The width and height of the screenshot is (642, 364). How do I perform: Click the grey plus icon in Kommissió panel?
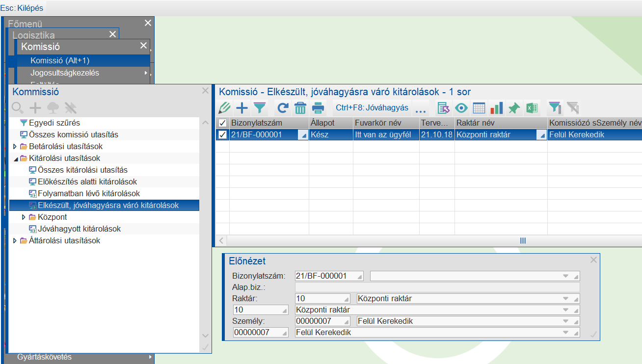35,108
